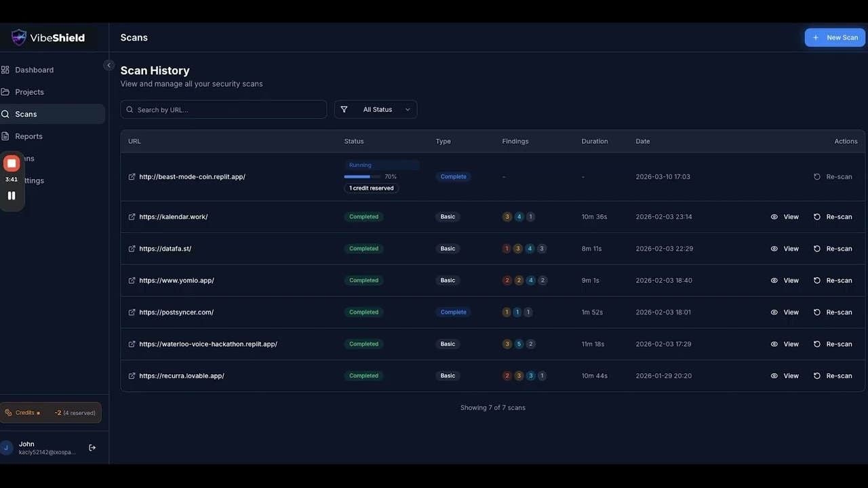Collapse the sidebar with the chevron button
This screenshot has height=488, width=868.
[108, 65]
